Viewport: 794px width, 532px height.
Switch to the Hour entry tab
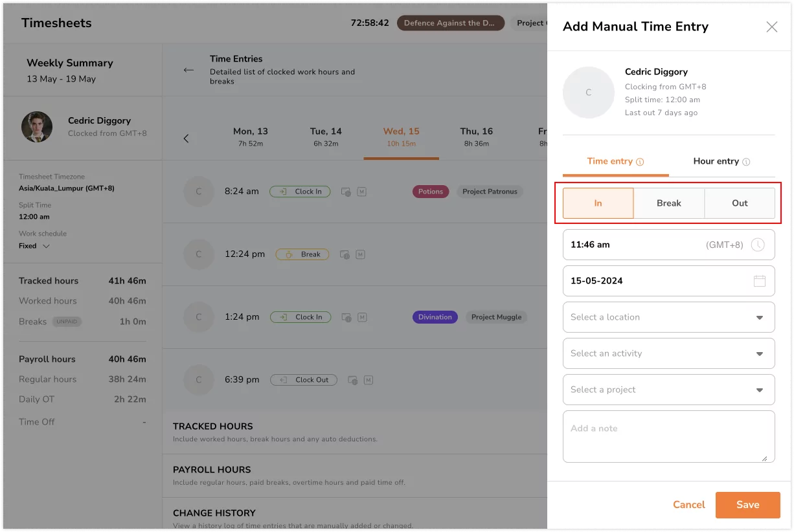721,161
